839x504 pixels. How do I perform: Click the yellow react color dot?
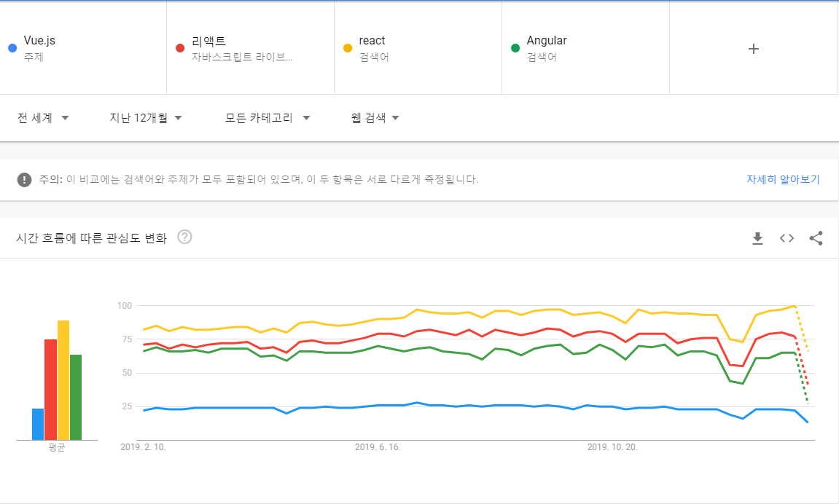click(x=348, y=48)
